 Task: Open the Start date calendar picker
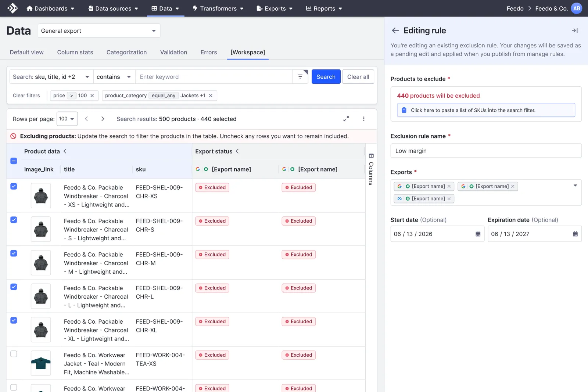[x=478, y=234]
